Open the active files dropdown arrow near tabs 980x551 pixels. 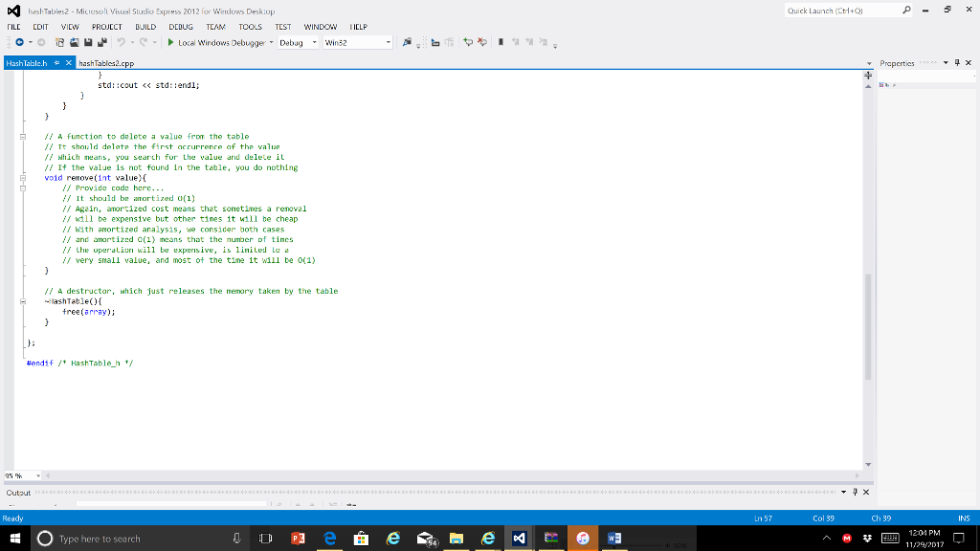(869, 64)
